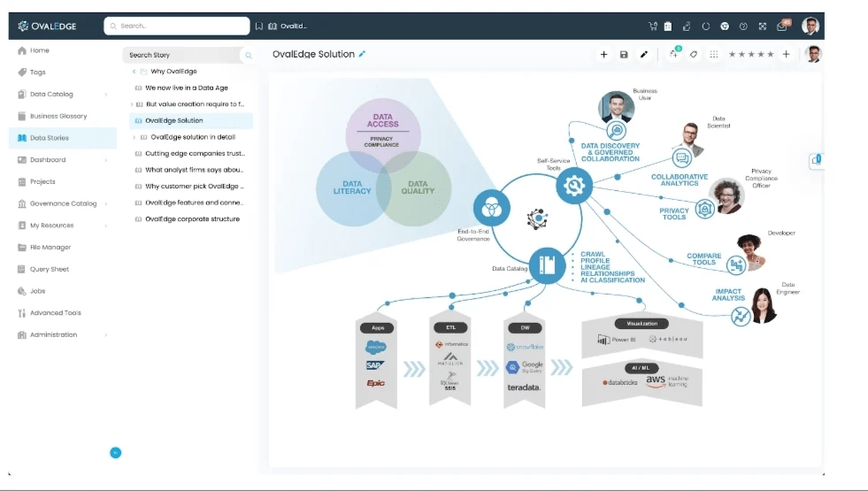The image size is (868, 491).
Task: Click the black pencil edit story icon
Action: pos(644,54)
